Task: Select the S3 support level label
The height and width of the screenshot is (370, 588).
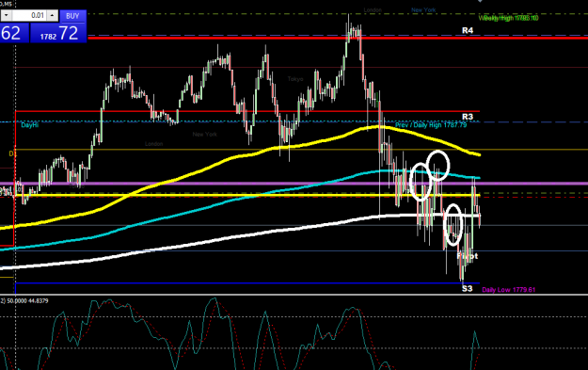Action: [x=467, y=289]
